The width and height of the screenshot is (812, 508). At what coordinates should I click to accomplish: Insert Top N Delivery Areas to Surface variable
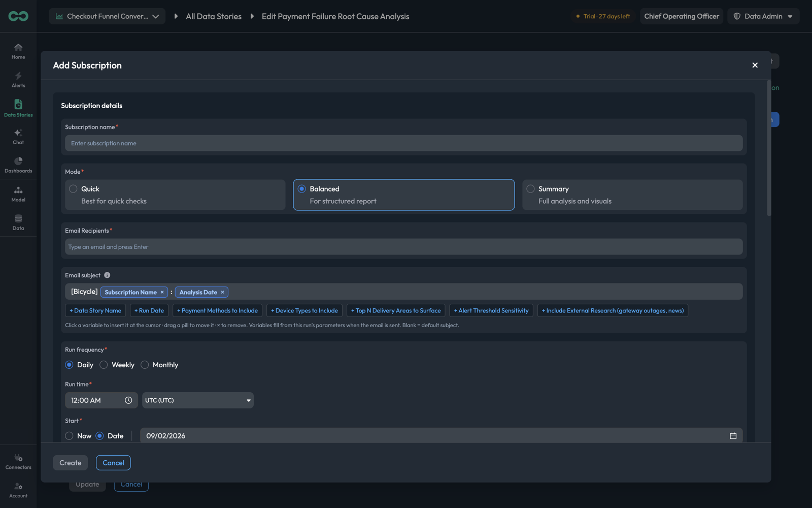pyautogui.click(x=396, y=310)
